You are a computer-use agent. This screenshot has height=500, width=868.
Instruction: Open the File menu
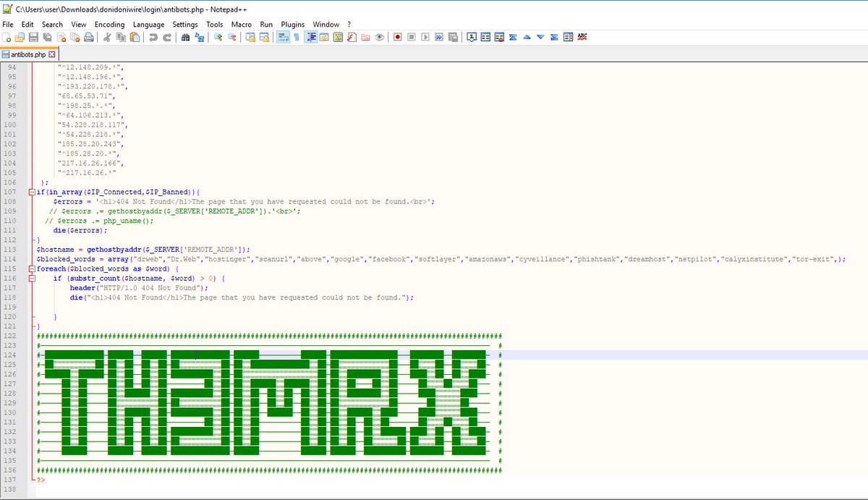click(8, 24)
